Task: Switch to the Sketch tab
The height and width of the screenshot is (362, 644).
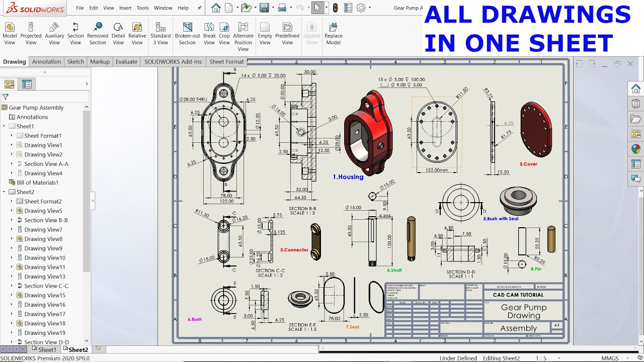Action: click(75, 62)
